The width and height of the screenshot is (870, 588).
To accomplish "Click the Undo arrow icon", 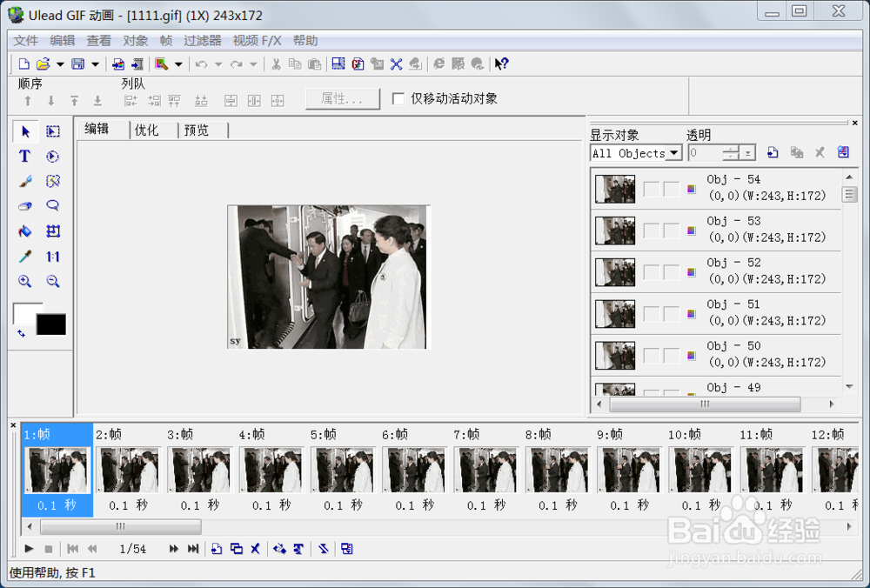I will tap(202, 64).
